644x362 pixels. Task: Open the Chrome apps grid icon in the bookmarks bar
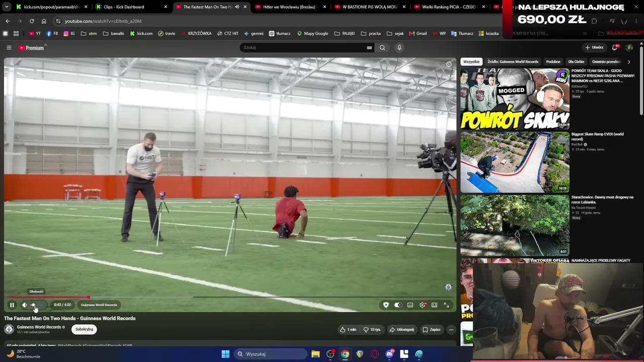(16, 34)
